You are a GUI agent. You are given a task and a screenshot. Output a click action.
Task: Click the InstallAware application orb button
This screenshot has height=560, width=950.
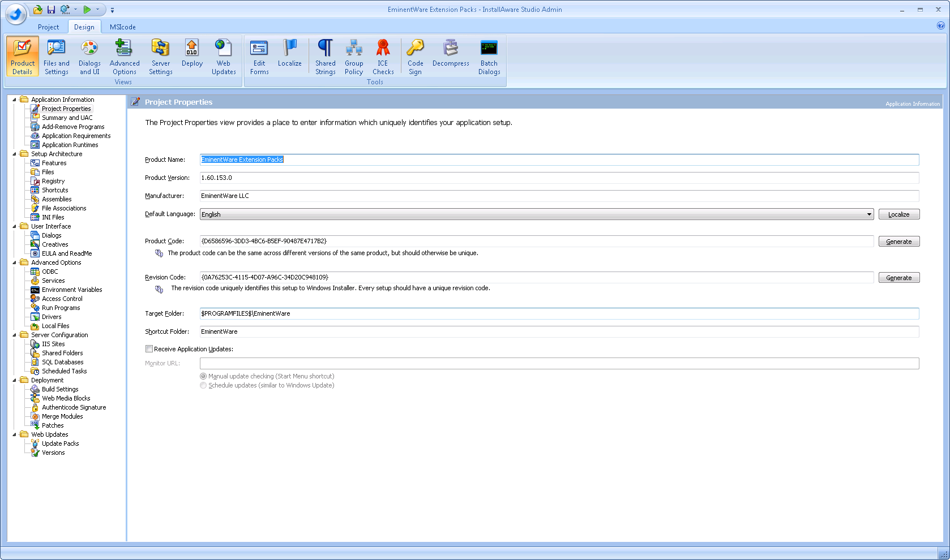(x=16, y=14)
